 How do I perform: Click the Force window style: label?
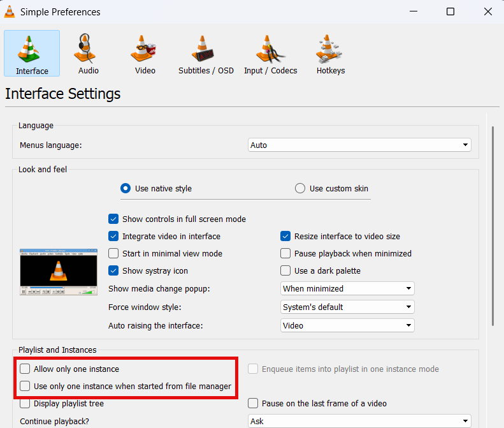click(x=145, y=307)
